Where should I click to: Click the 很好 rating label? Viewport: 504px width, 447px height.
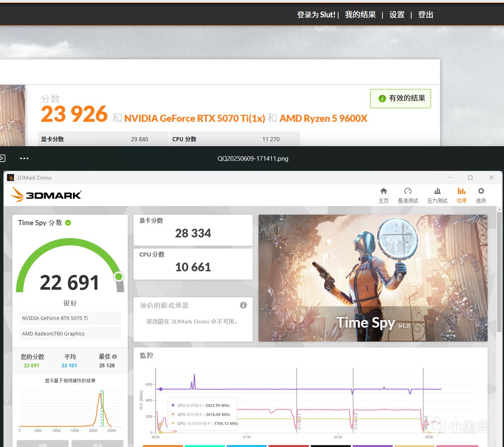(70, 303)
